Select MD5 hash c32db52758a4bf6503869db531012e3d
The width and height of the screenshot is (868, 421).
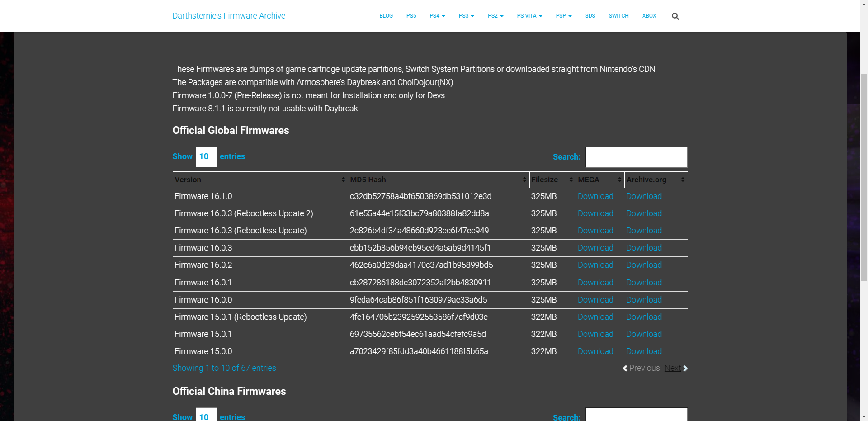[x=420, y=196]
